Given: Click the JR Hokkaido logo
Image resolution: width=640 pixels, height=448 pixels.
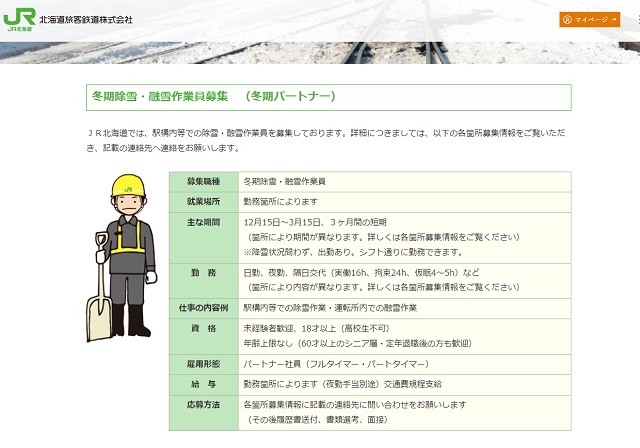Looking at the screenshot, I should pyautogui.click(x=19, y=20).
